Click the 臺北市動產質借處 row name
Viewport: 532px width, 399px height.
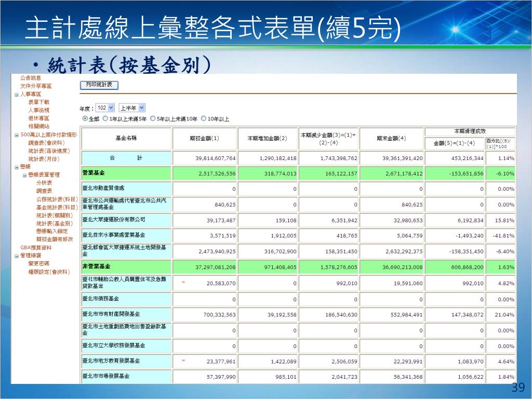(x=103, y=188)
